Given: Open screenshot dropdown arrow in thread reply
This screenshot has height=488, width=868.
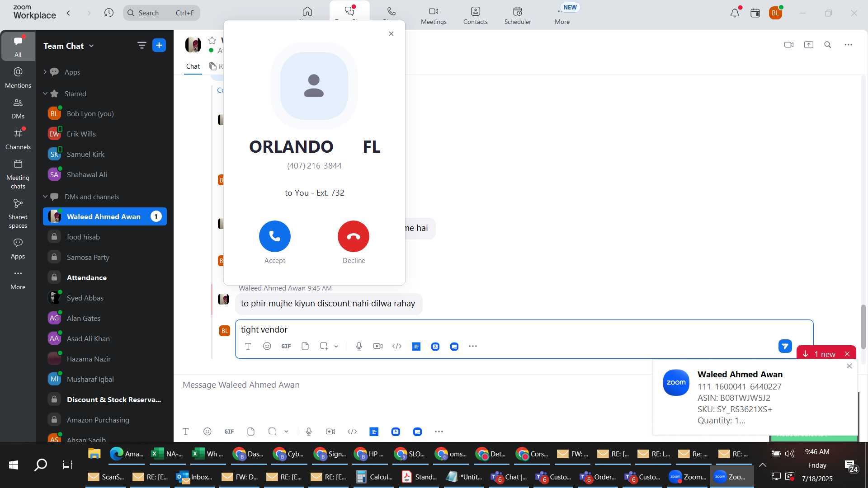Looking at the screenshot, I should pos(336,347).
